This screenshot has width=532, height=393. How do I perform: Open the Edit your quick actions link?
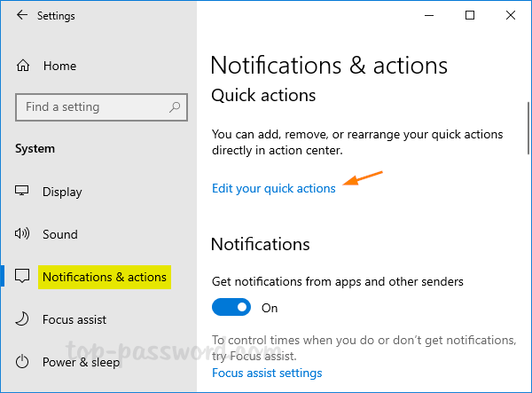273,188
